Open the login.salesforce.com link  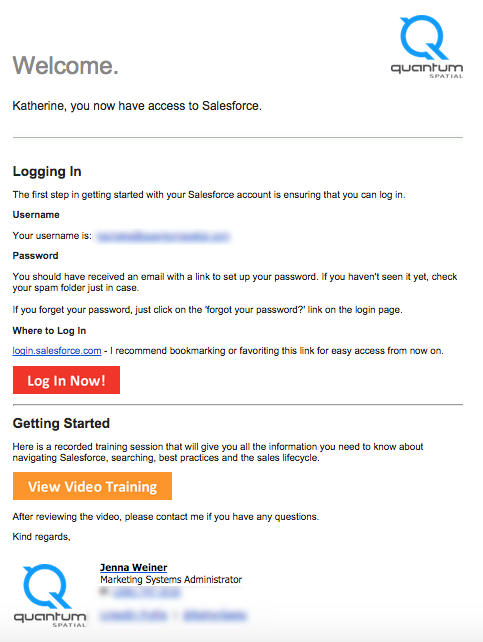tap(57, 351)
